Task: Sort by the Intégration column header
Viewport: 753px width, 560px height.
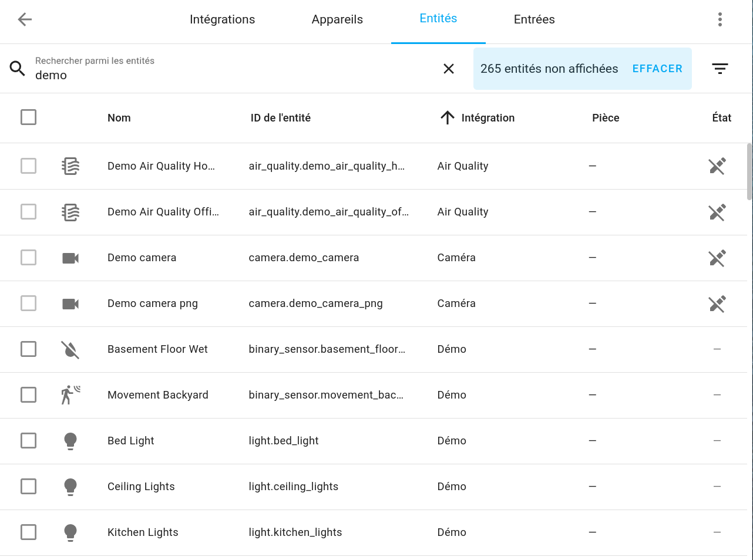Action: coord(487,118)
